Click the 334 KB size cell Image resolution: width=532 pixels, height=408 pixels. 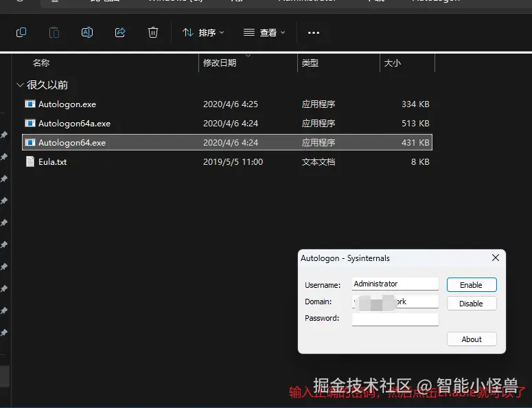pyautogui.click(x=415, y=104)
